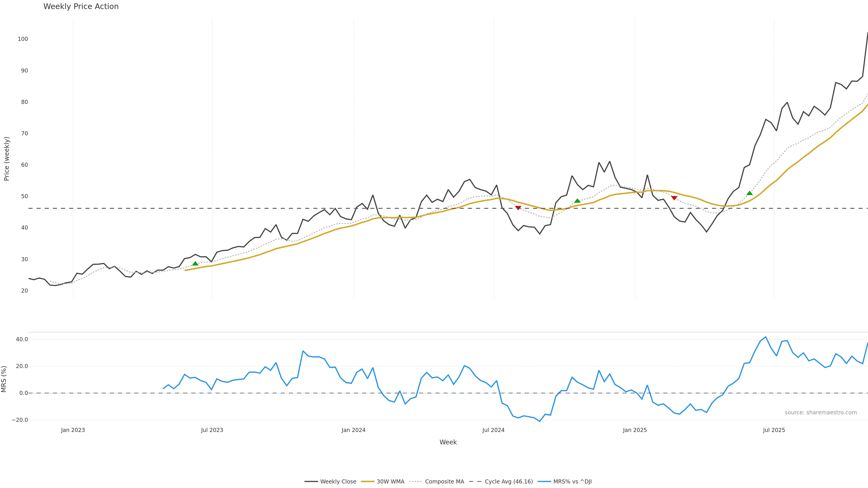Click the 100 price axis tick label
This screenshot has width=868, height=488.
click(x=23, y=39)
